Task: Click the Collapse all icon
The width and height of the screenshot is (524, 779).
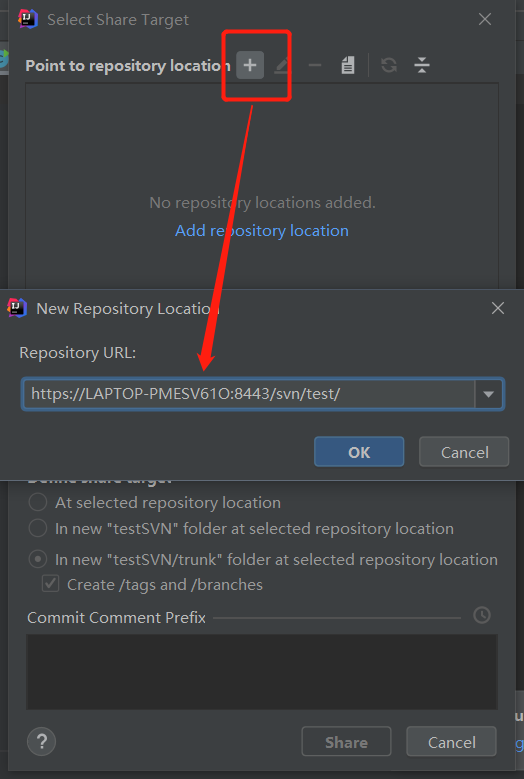Action: (422, 65)
